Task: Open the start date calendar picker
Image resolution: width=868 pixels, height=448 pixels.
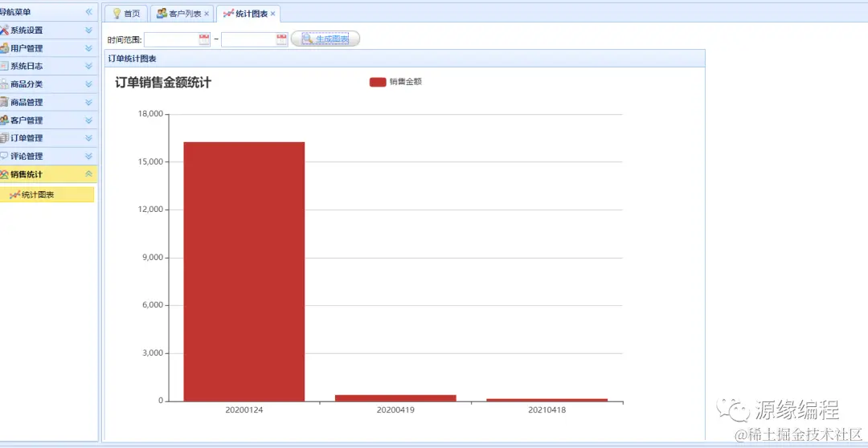Action: 204,39
